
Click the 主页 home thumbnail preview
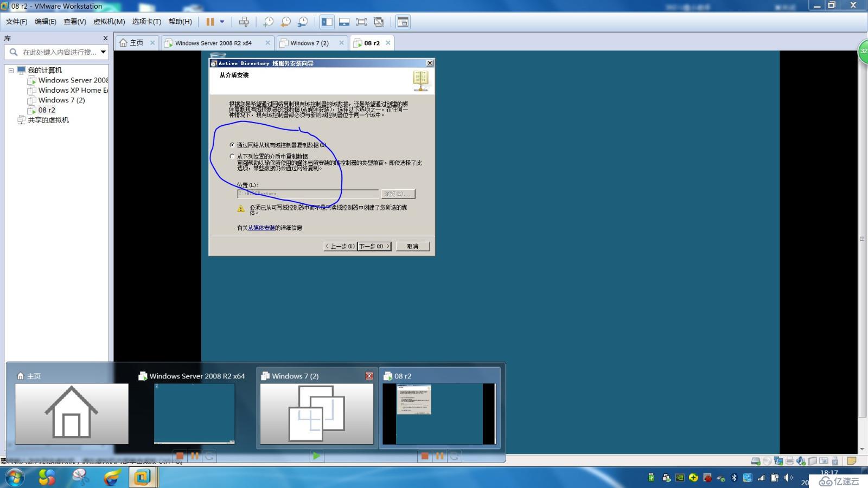(72, 414)
